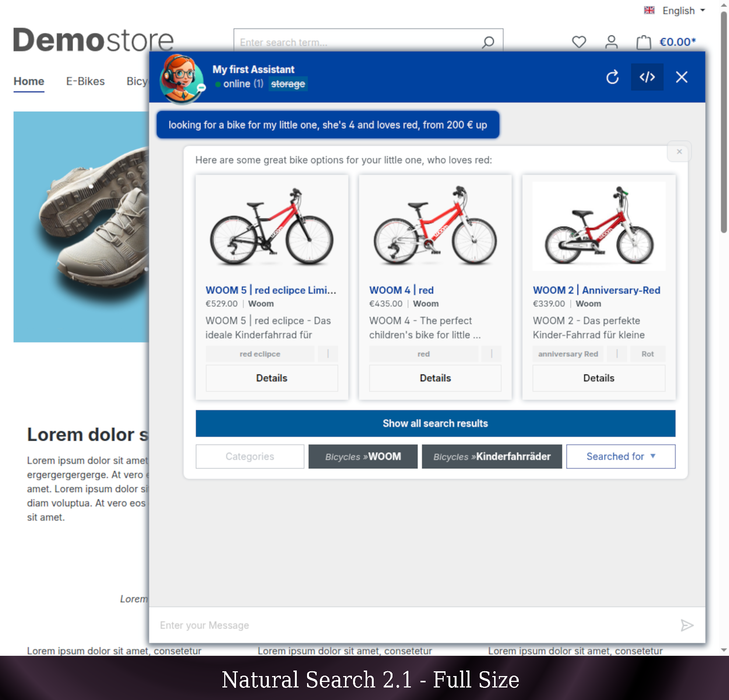Go to the Home menu item
This screenshot has width=729, height=700.
click(29, 81)
